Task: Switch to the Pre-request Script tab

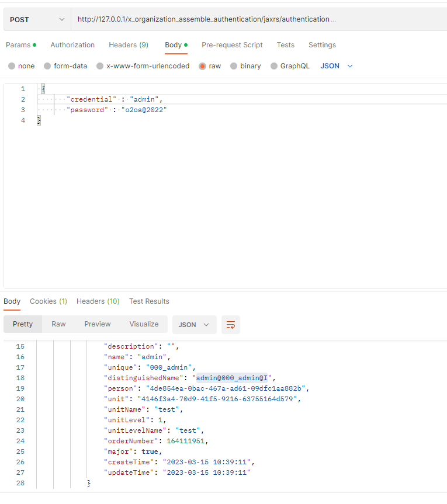Action: (232, 45)
